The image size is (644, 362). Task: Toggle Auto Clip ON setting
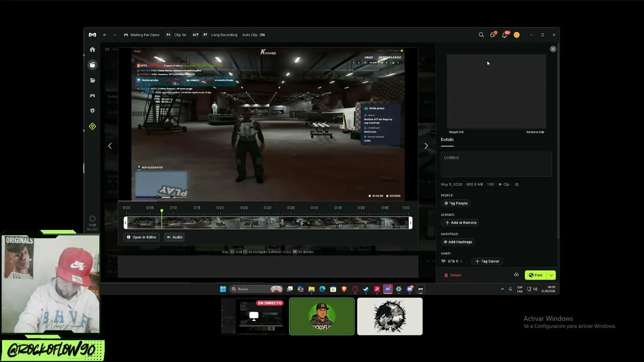253,35
